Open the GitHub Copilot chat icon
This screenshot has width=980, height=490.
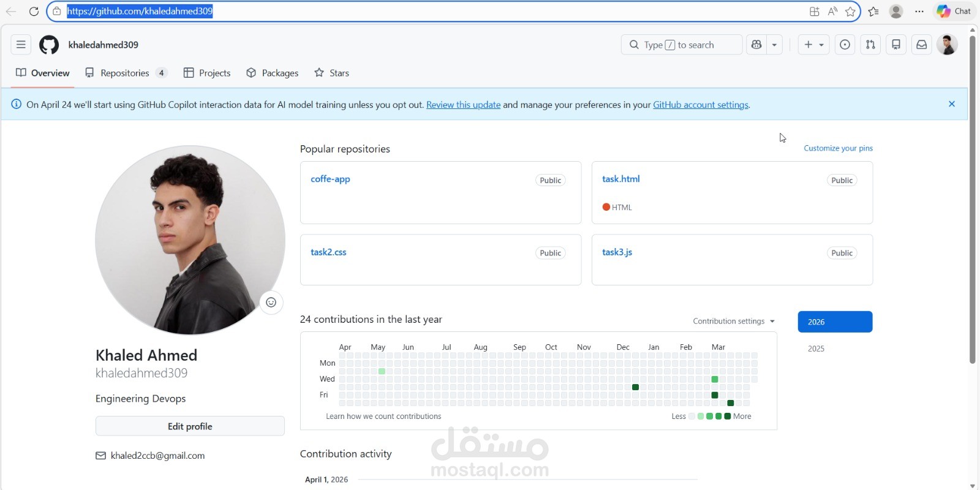click(x=756, y=45)
